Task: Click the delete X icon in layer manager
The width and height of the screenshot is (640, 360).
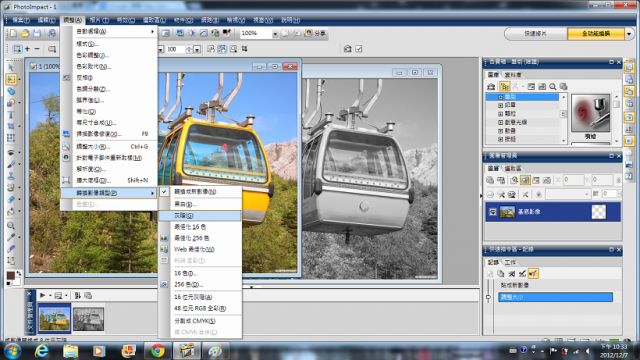Action: pyautogui.click(x=525, y=194)
